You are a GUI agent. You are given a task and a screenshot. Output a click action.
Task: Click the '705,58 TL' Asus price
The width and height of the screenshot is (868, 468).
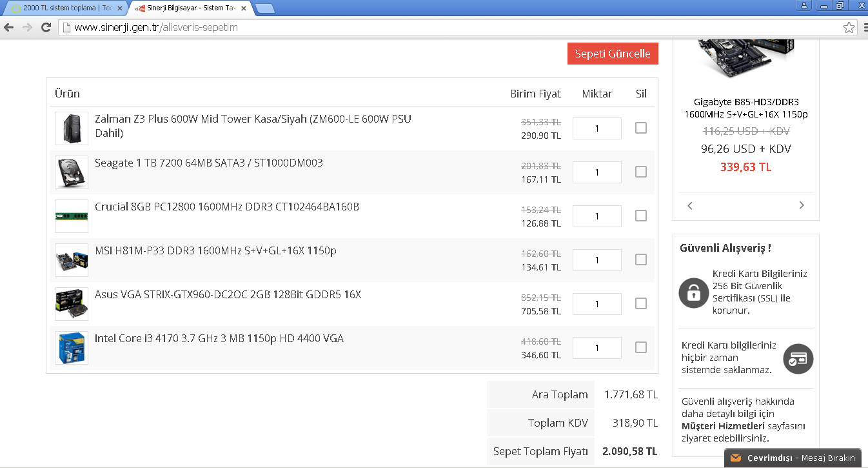coord(541,311)
